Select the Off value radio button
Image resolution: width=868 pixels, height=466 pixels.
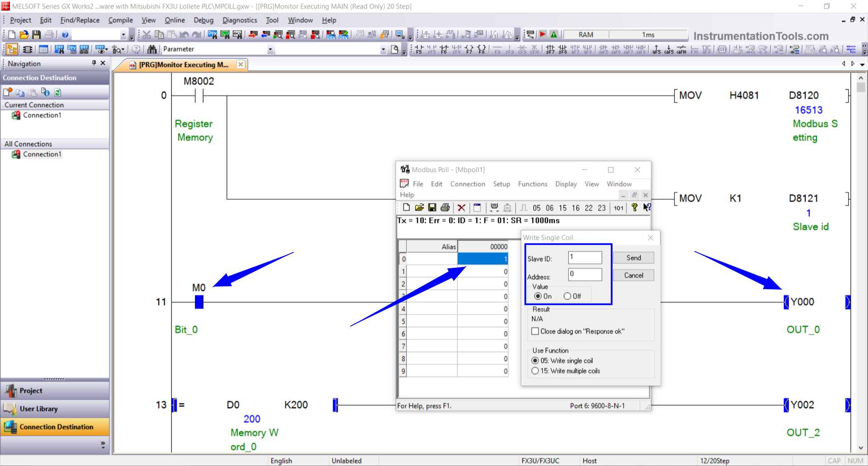pos(567,296)
